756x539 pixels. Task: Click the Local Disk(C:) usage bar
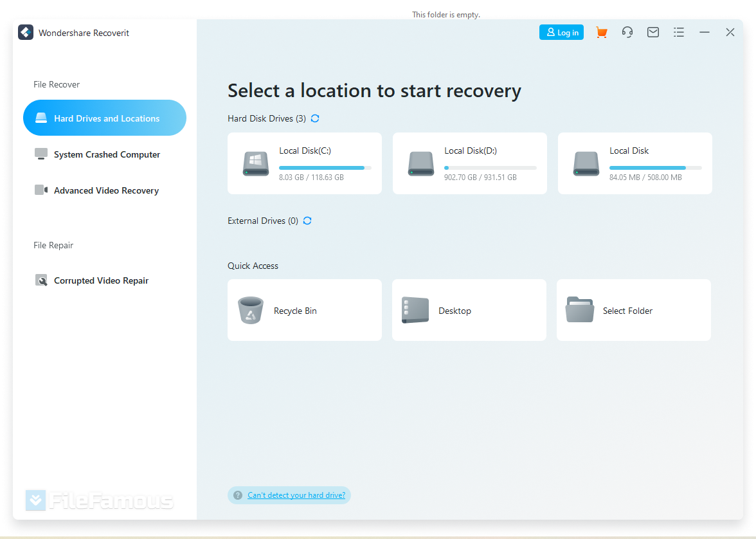pyautogui.click(x=325, y=168)
